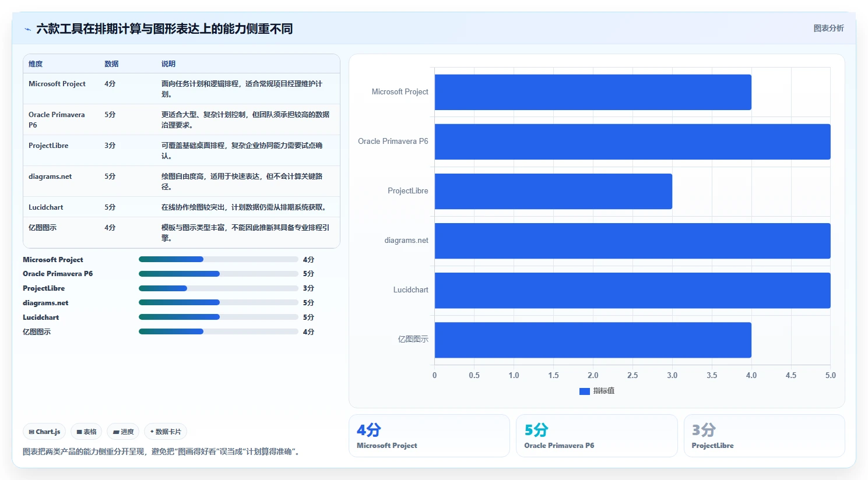Image resolution: width=868 pixels, height=480 pixels.
Task: Toggle the 指标值 legend color box
Action: click(584, 391)
